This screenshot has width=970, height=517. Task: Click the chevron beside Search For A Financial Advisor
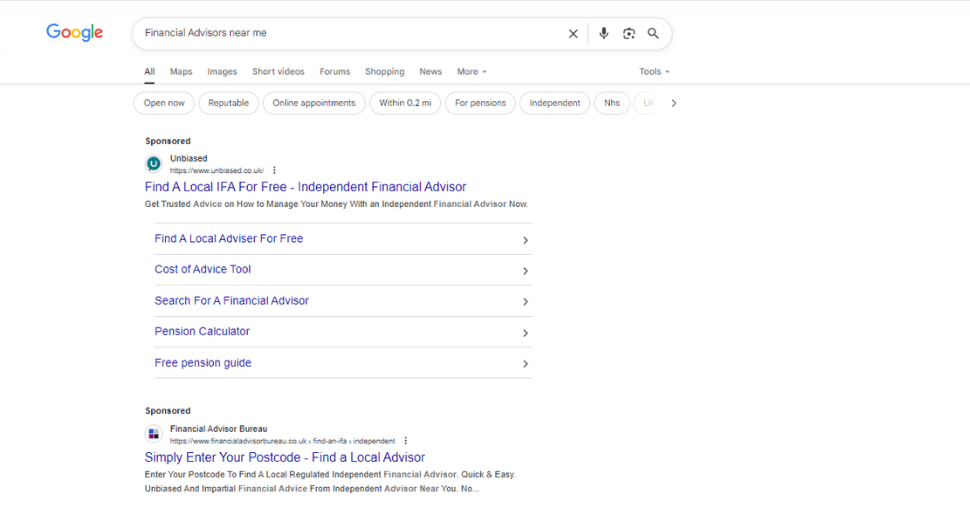pos(525,302)
